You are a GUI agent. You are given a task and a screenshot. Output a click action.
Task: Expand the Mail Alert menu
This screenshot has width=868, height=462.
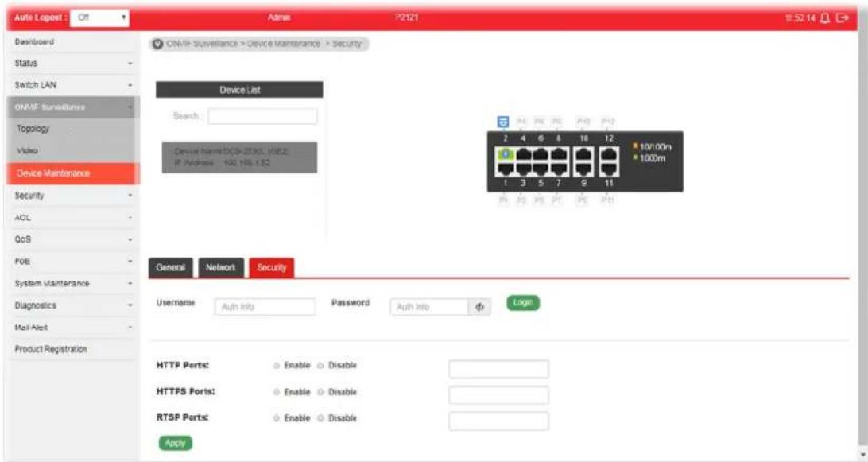pos(72,328)
